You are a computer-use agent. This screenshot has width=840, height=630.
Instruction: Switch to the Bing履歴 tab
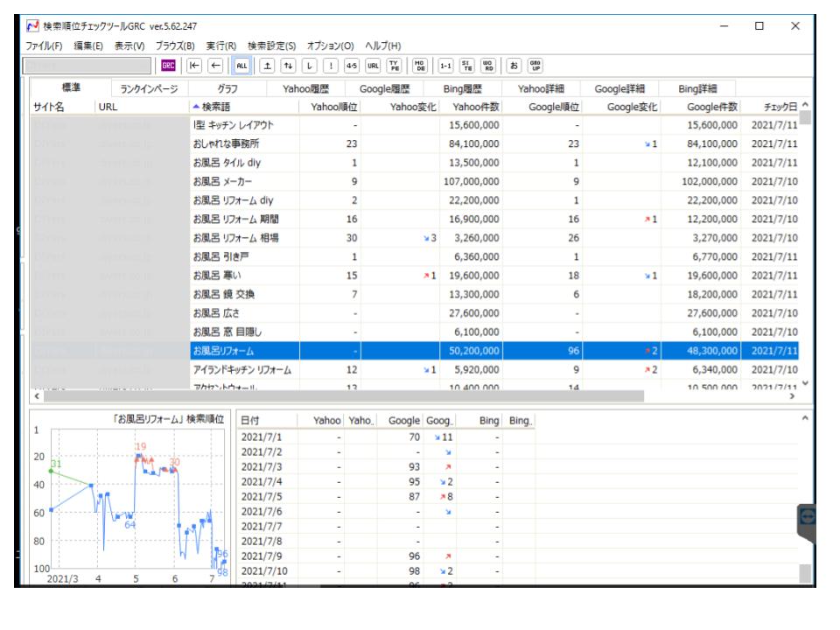click(462, 88)
